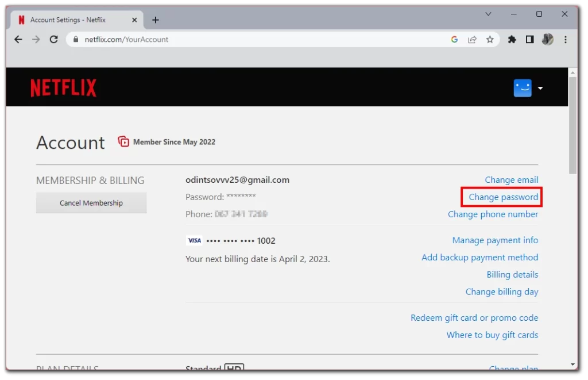The image size is (588, 380).
Task: Maximize the browser window
Action: pos(539,14)
